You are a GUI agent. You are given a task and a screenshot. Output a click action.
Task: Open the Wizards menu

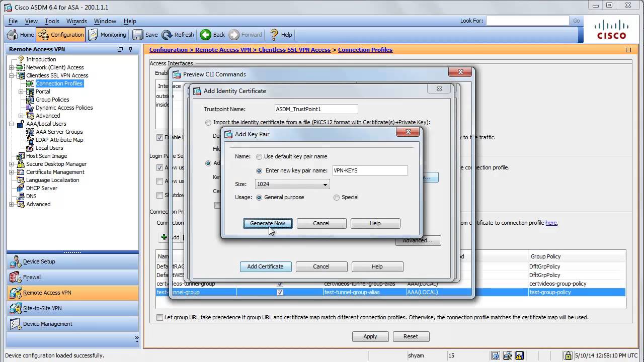[x=76, y=21]
